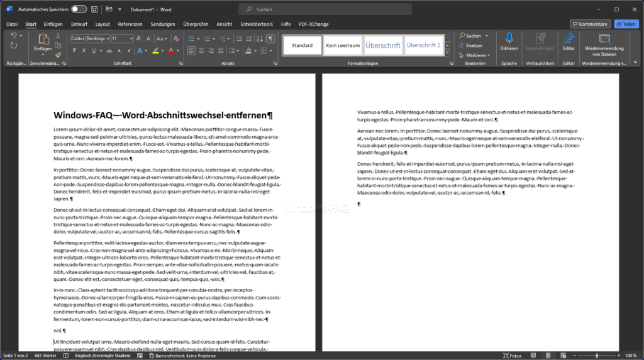
Task: Open the font size dropdown showing 11
Action: point(131,38)
